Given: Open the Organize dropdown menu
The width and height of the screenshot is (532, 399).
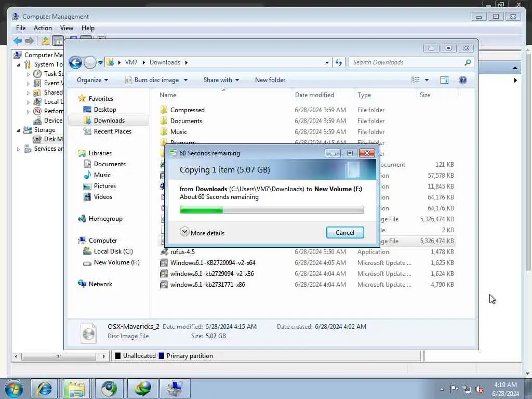Looking at the screenshot, I should (92, 80).
